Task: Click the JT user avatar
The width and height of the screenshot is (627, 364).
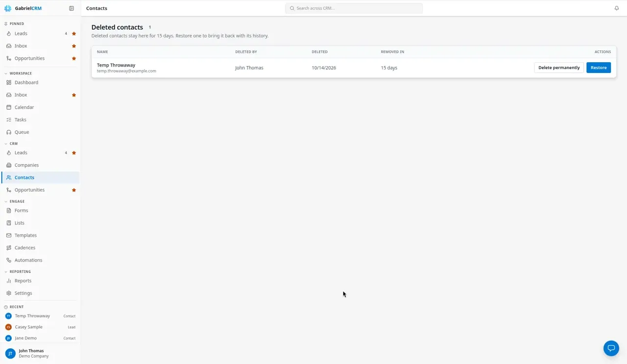Action: (10, 353)
